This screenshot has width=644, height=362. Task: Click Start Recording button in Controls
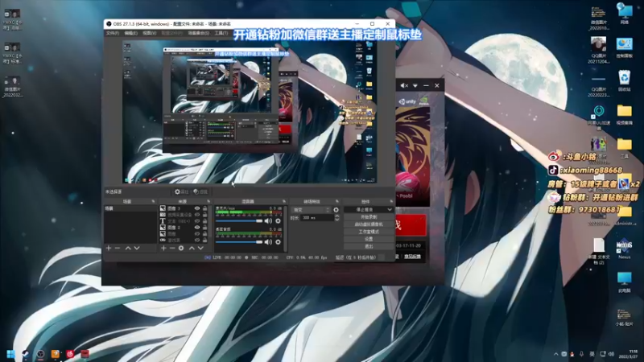point(369,216)
